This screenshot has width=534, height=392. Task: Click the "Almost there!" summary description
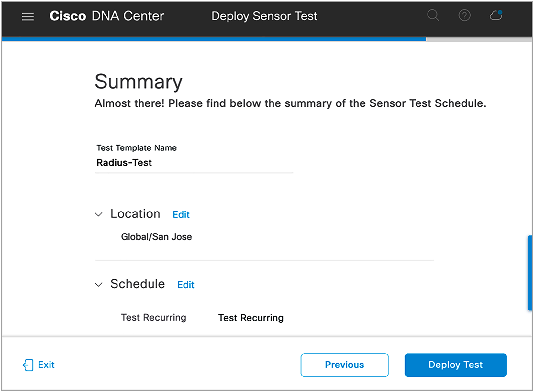290,103
